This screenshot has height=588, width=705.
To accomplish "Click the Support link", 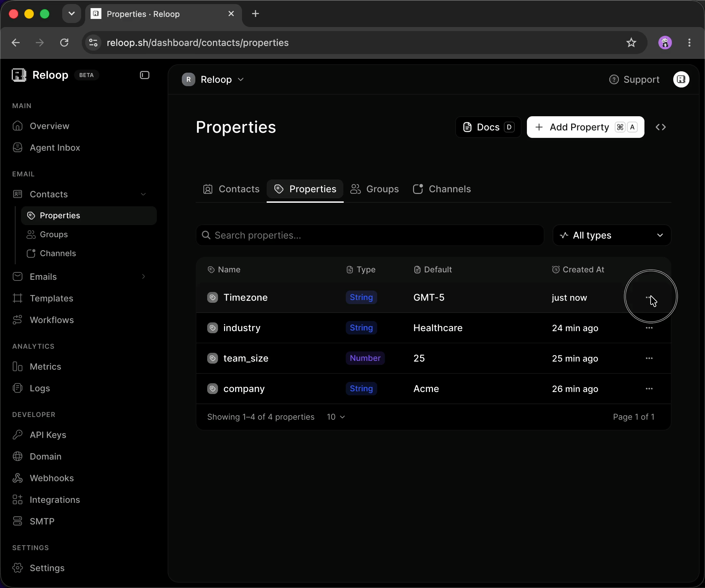I will (634, 79).
